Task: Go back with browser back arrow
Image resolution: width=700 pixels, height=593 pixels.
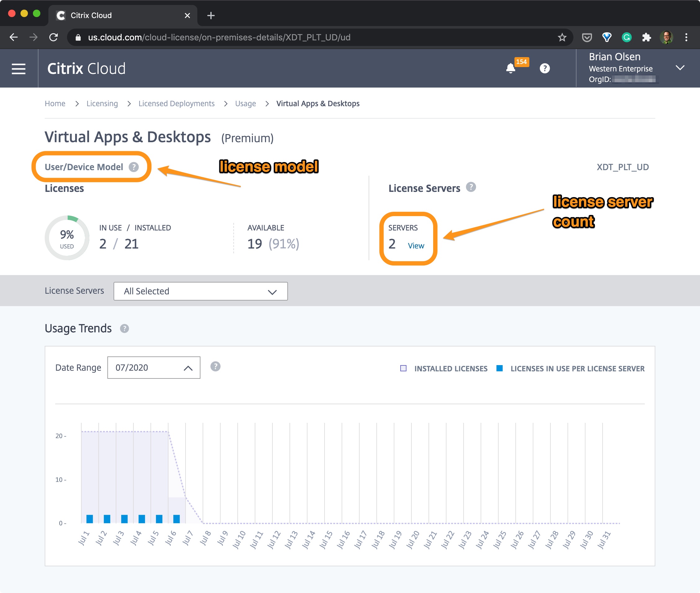Action: [13, 37]
